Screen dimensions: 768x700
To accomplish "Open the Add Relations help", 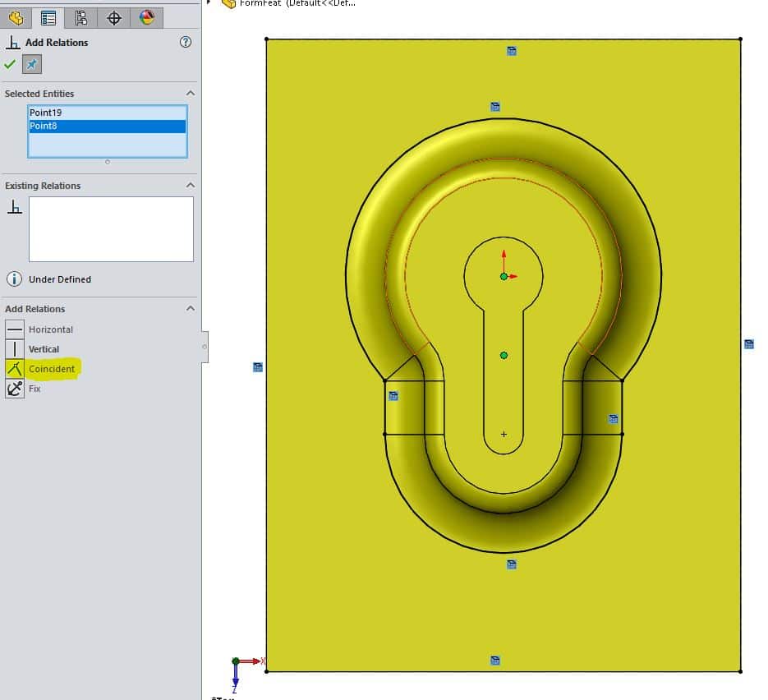I will [186, 42].
